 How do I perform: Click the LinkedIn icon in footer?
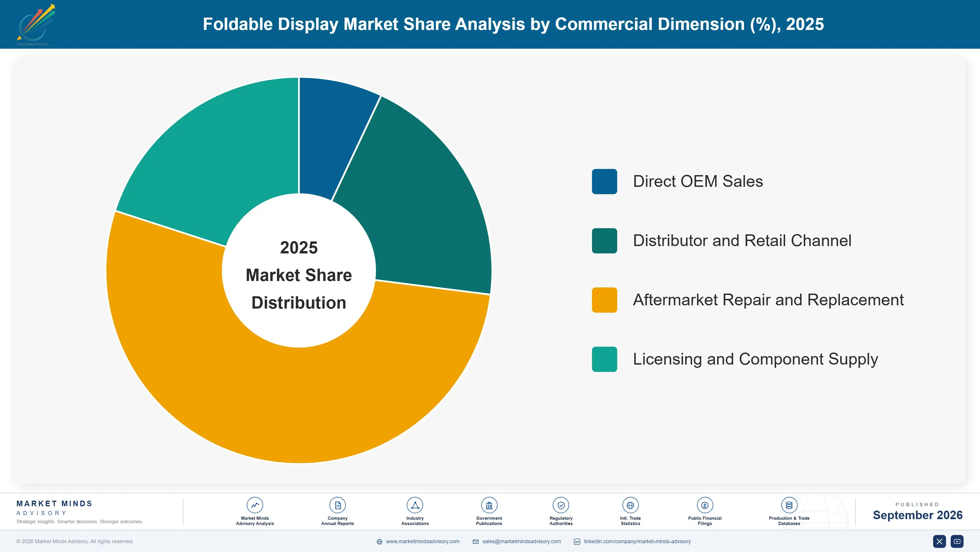click(577, 542)
